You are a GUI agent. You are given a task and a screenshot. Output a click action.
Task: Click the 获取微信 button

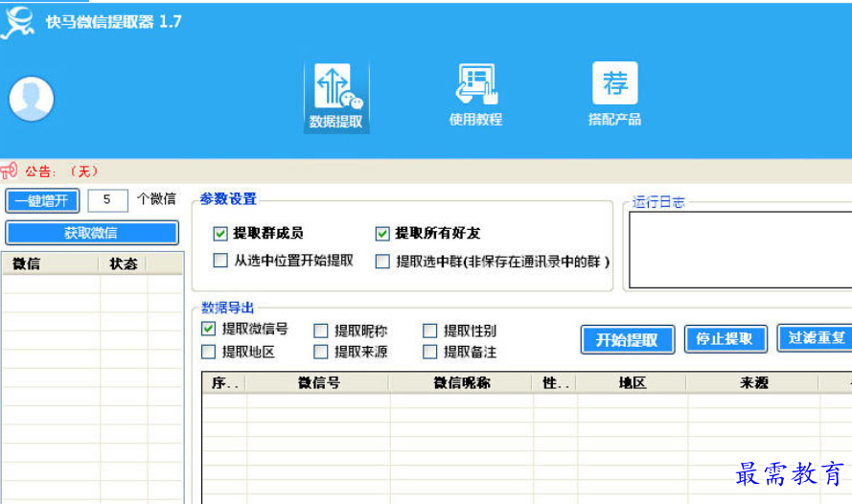point(92,233)
